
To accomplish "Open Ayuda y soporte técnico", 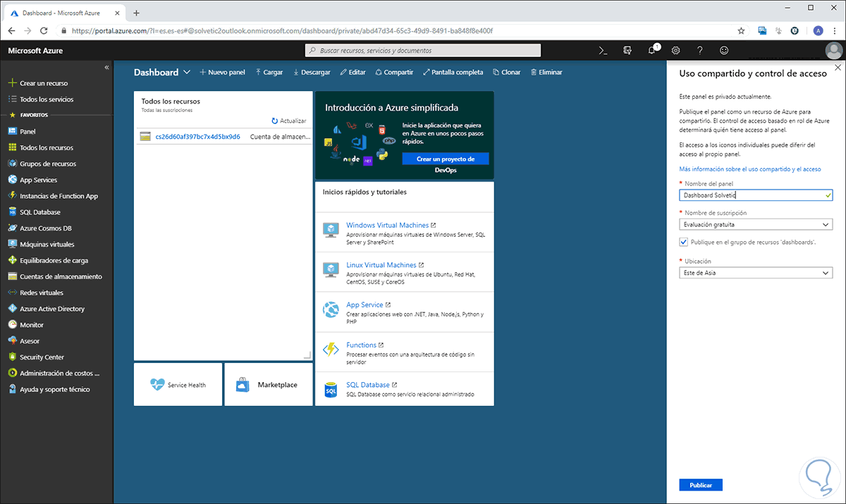I will point(56,389).
